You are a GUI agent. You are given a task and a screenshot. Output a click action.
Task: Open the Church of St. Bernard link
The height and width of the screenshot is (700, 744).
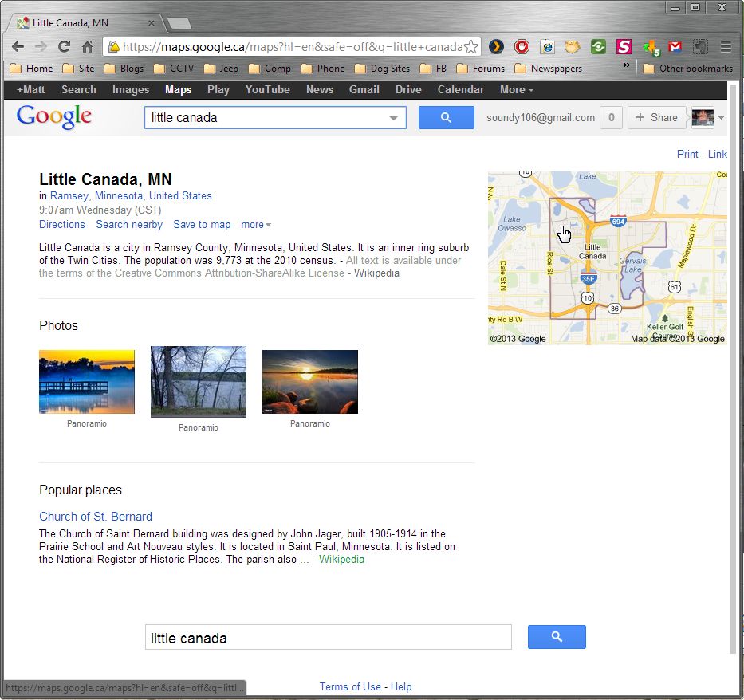tap(96, 516)
